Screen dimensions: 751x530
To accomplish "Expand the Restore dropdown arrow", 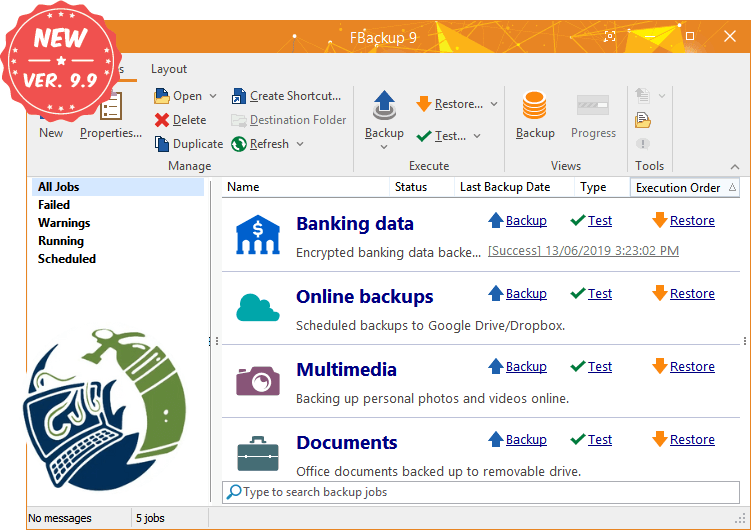I will click(494, 104).
